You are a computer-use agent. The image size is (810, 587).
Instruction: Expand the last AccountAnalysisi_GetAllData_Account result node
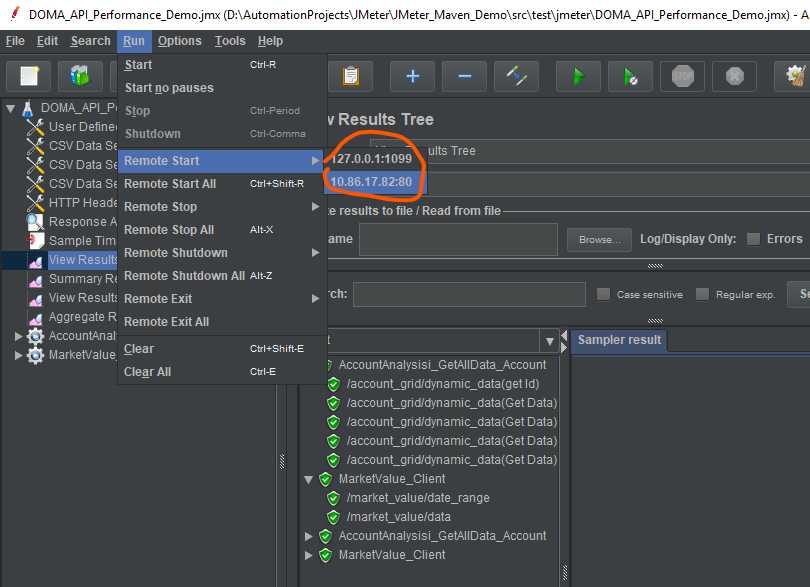coord(308,536)
